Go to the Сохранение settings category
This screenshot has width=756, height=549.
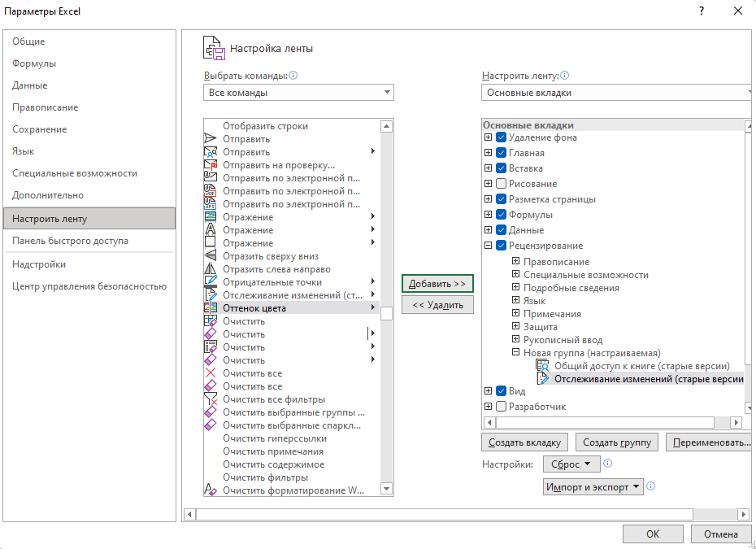89,129
